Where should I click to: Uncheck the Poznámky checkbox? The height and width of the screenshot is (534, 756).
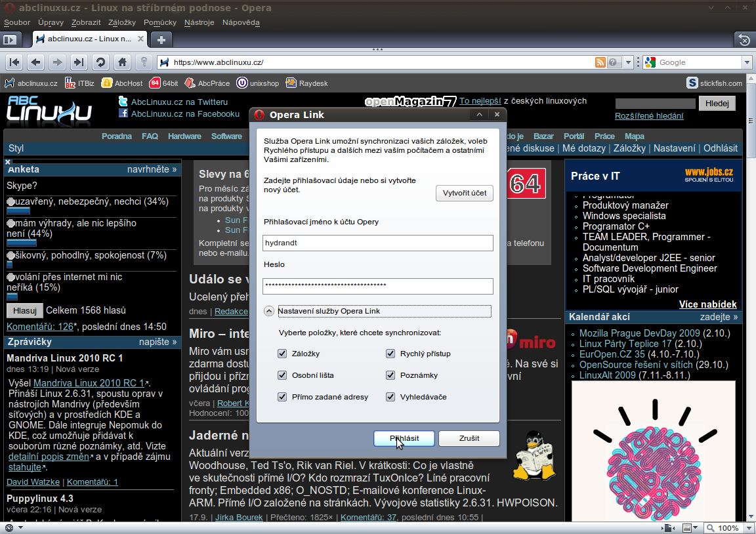click(390, 375)
